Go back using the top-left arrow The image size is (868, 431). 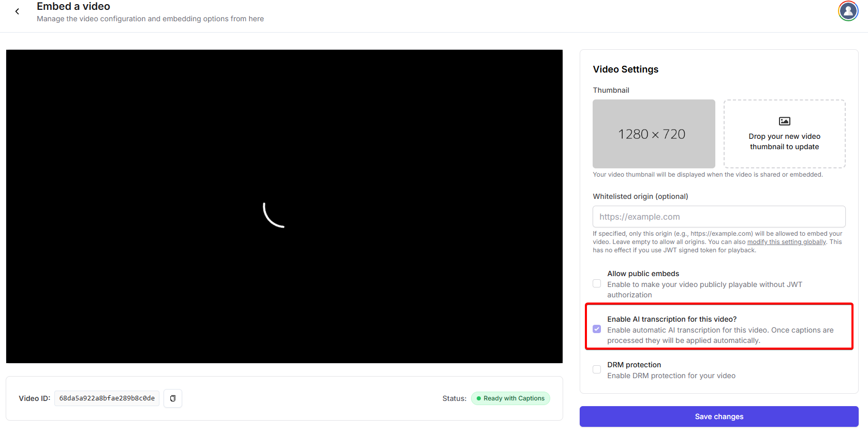[17, 11]
